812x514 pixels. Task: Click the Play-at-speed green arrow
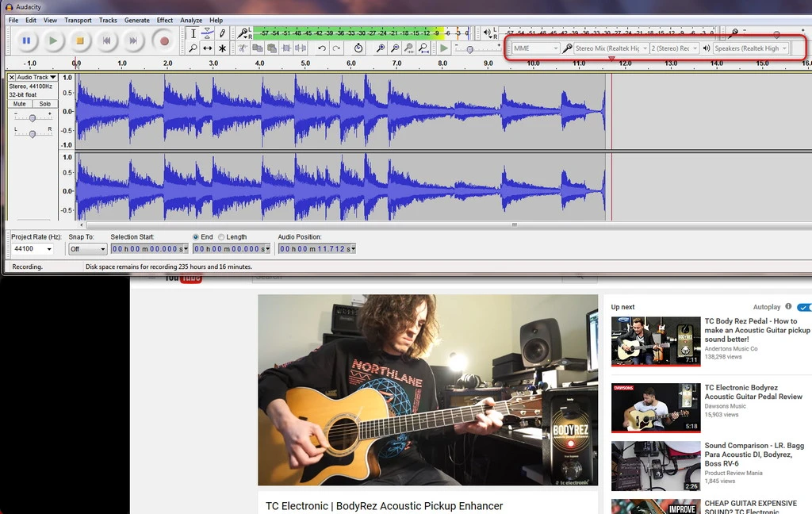pos(444,48)
